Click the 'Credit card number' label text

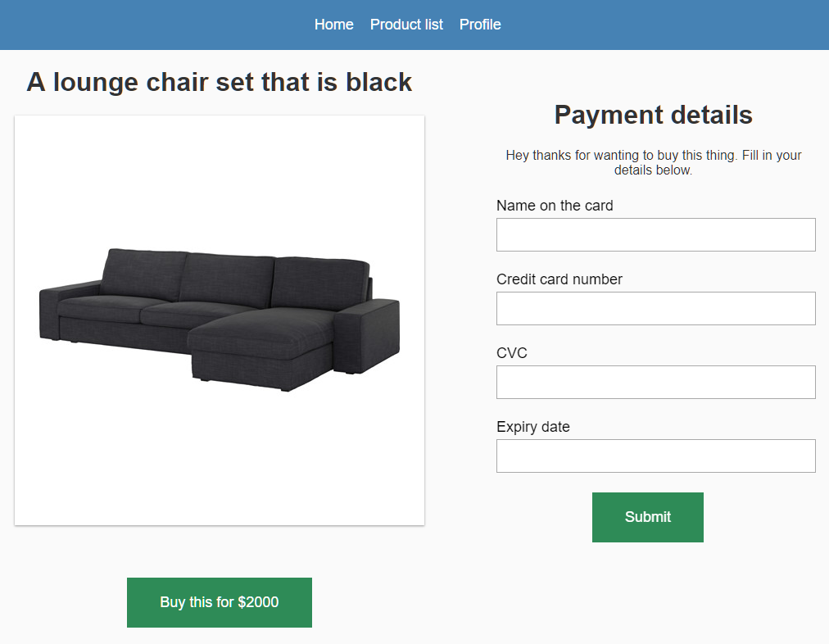click(559, 279)
